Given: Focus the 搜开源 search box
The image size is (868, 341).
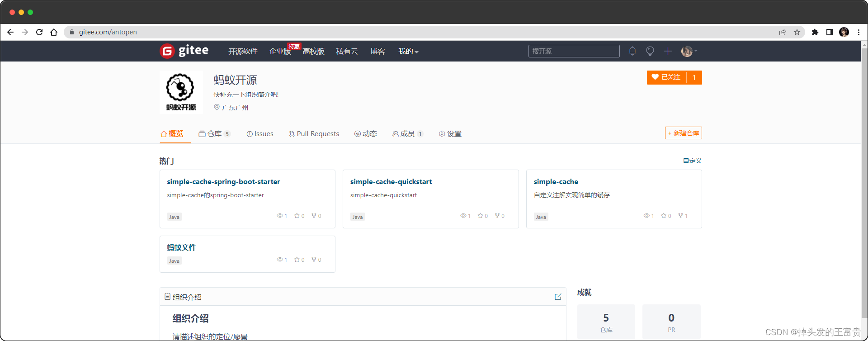Looking at the screenshot, I should [574, 51].
